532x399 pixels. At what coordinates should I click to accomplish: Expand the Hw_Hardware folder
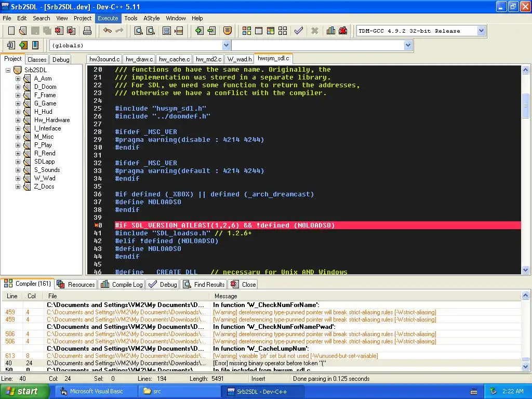coord(18,120)
